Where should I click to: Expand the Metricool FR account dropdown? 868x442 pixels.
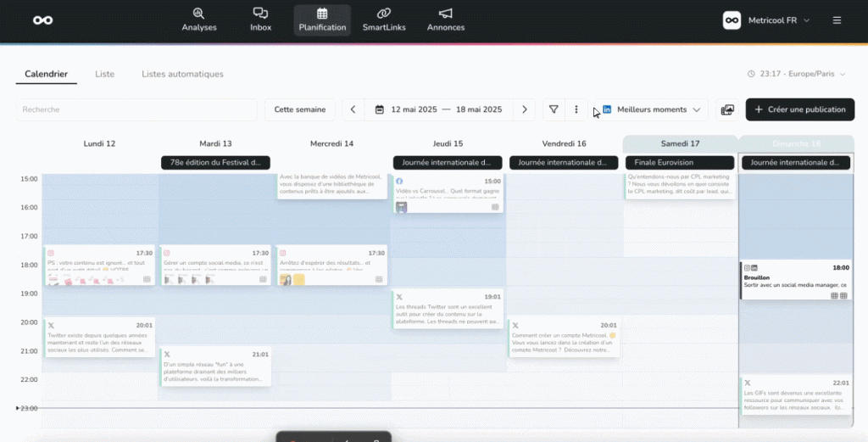766,20
